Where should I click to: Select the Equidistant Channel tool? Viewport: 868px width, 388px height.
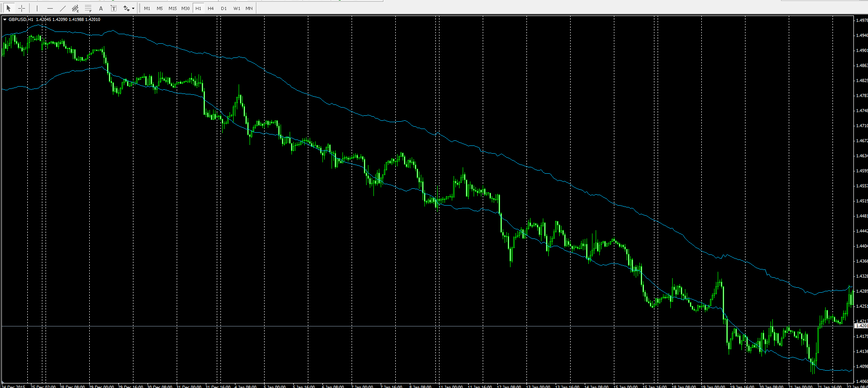76,8
